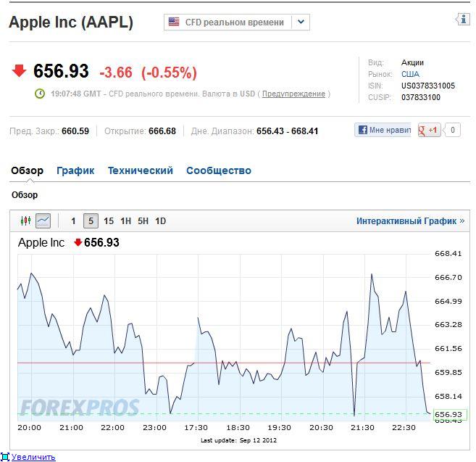The image size is (476, 462).
Task: Click the info icon at top right
Action: [463, 20]
